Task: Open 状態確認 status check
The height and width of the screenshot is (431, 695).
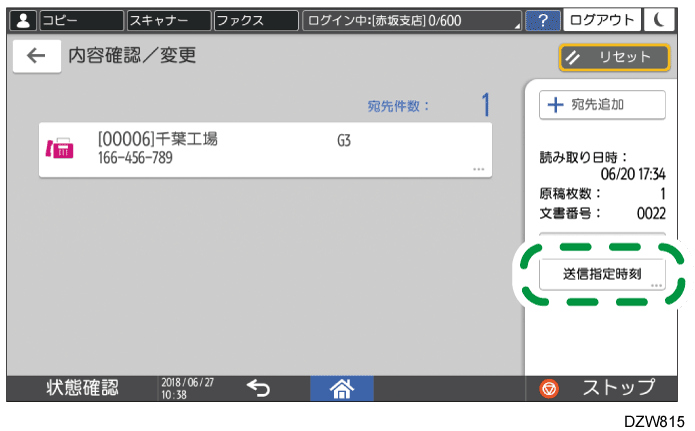Action: click(x=82, y=388)
